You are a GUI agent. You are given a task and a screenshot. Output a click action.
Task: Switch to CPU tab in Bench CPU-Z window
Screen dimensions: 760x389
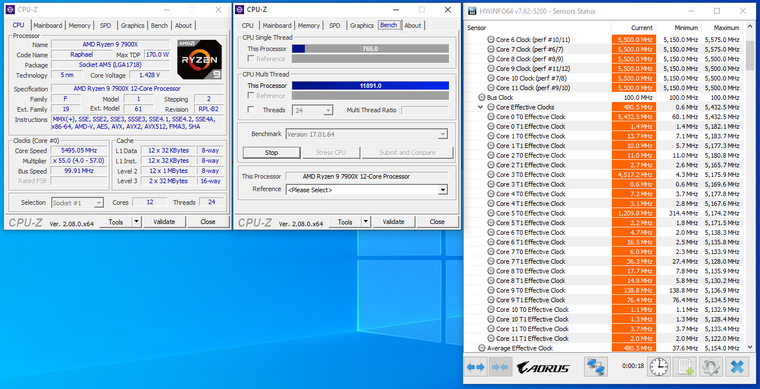coord(248,26)
